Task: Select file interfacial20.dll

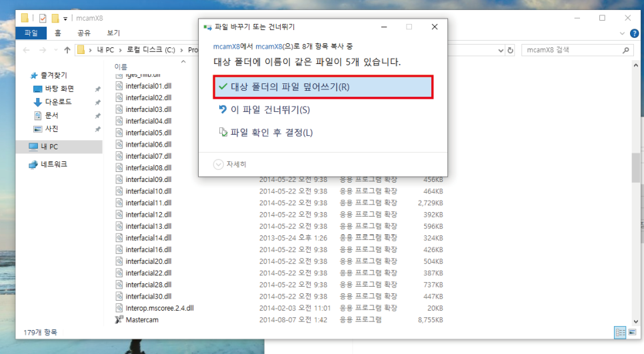Action: click(149, 261)
